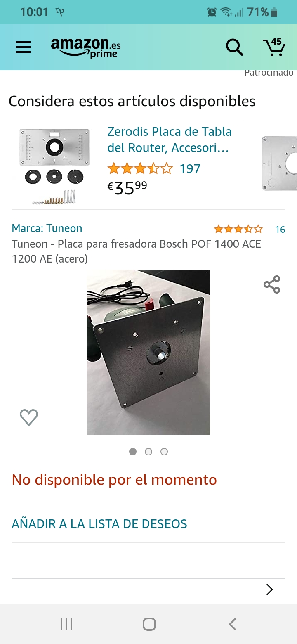Select the first image carousel dot

coord(133,452)
